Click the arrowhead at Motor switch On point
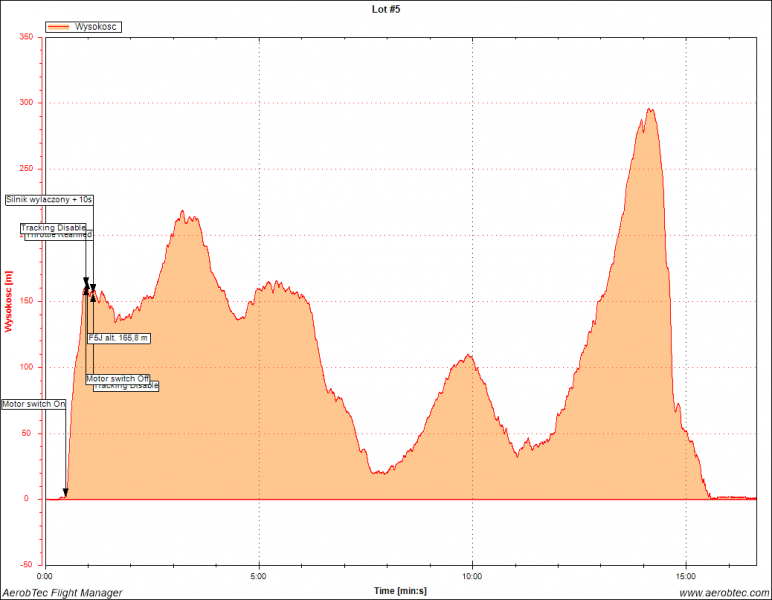 (65, 492)
